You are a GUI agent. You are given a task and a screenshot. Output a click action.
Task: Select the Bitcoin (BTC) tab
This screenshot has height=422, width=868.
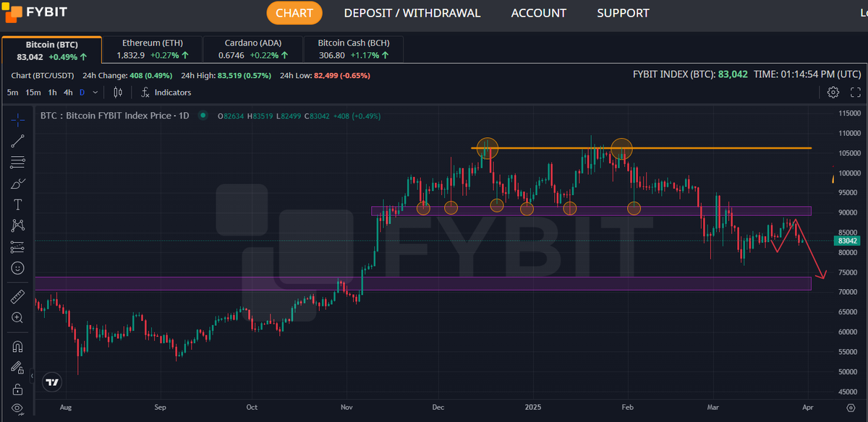click(x=51, y=50)
